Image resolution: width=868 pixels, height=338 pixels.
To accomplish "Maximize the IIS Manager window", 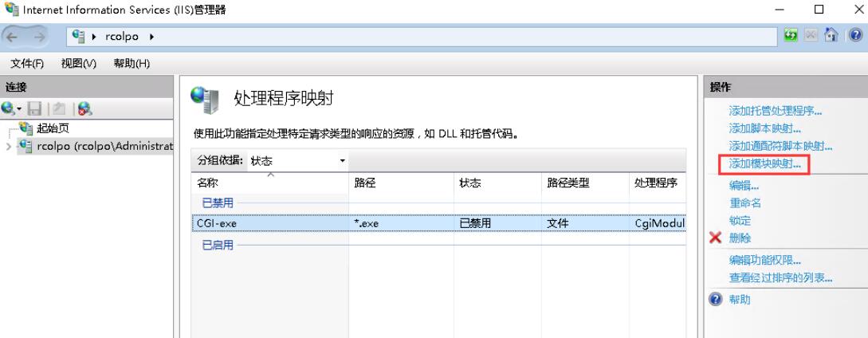I will click(x=819, y=10).
